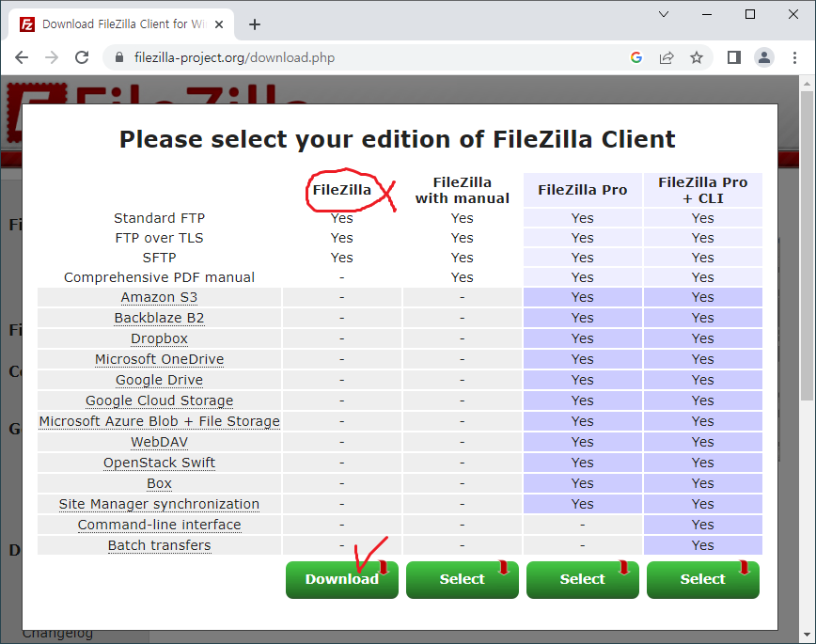
Task: Open the Microsoft OneDrive feature link
Action: [159, 359]
